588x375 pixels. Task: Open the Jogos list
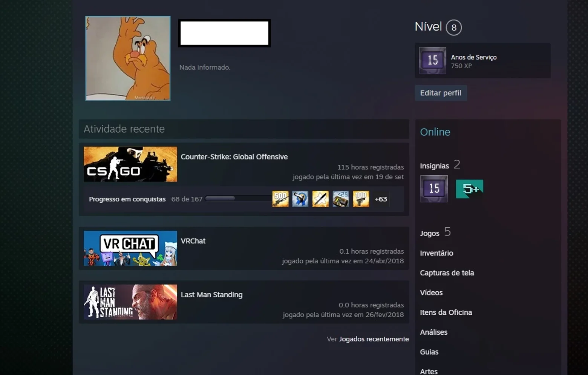pyautogui.click(x=430, y=233)
